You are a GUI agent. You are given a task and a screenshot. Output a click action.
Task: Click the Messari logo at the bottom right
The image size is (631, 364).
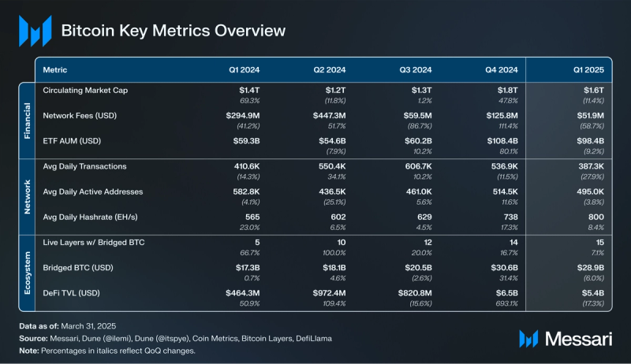pyautogui.click(x=565, y=338)
